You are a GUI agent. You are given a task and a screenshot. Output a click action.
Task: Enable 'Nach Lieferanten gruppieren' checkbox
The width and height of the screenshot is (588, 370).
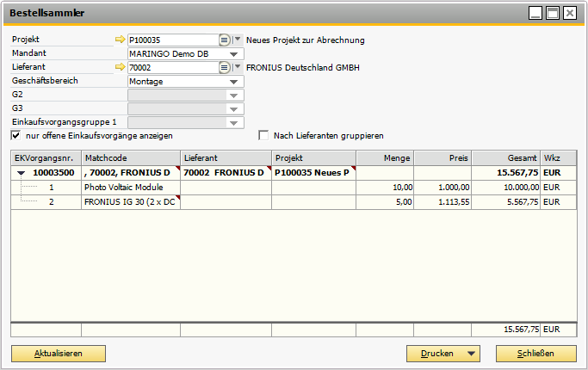tap(264, 136)
